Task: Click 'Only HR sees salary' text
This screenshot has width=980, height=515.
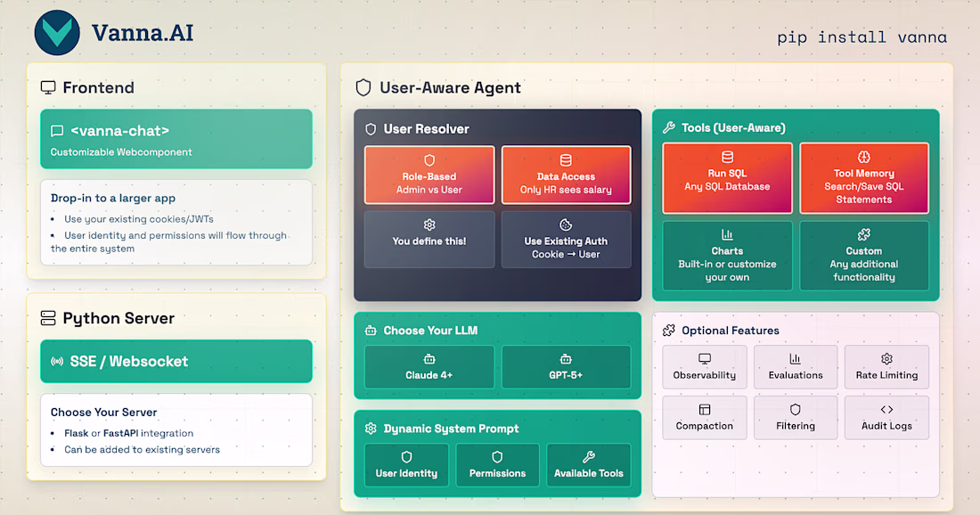Action: 566,190
